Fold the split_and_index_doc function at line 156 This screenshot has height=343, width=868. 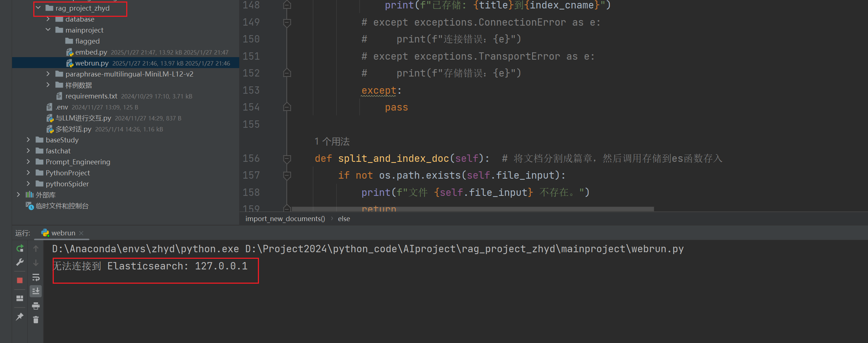tap(287, 159)
